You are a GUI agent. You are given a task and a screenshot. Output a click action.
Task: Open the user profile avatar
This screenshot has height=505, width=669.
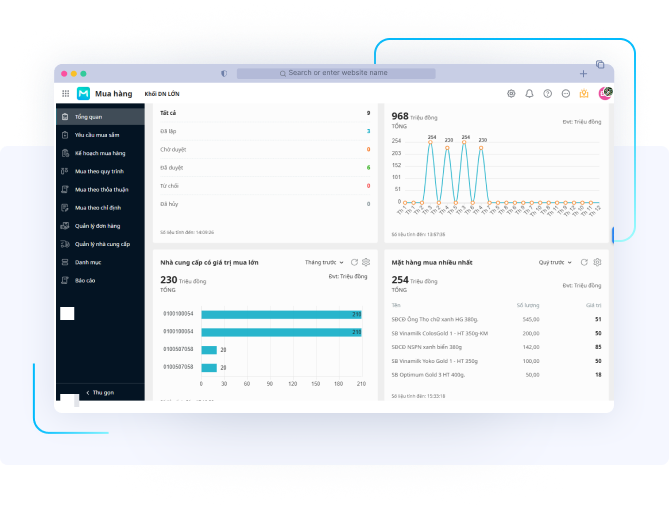604,93
